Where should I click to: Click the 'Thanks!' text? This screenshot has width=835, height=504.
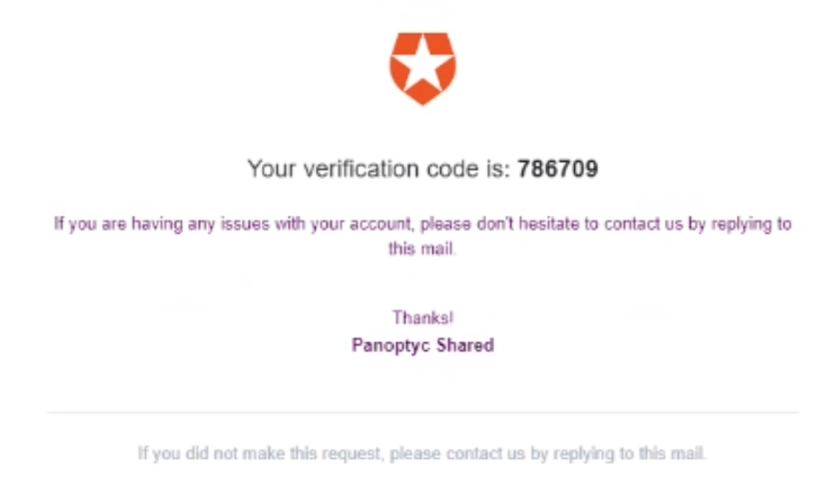423,318
